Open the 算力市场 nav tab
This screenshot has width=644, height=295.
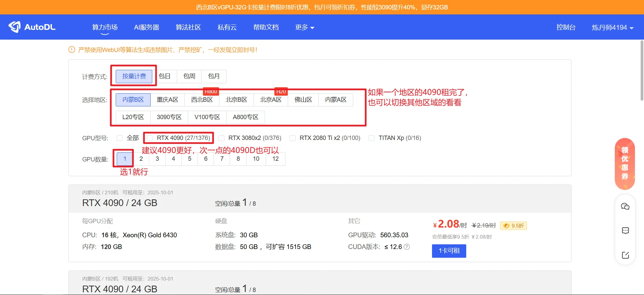pyautogui.click(x=105, y=27)
